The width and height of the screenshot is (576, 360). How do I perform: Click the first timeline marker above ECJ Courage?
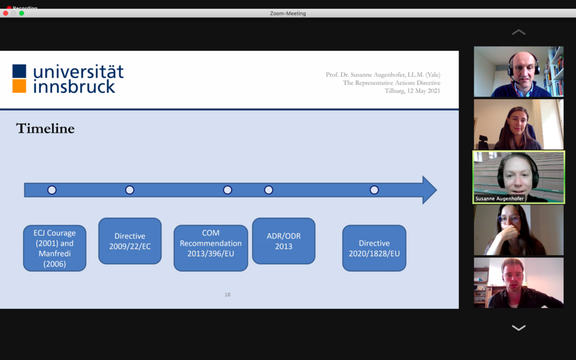(52, 190)
